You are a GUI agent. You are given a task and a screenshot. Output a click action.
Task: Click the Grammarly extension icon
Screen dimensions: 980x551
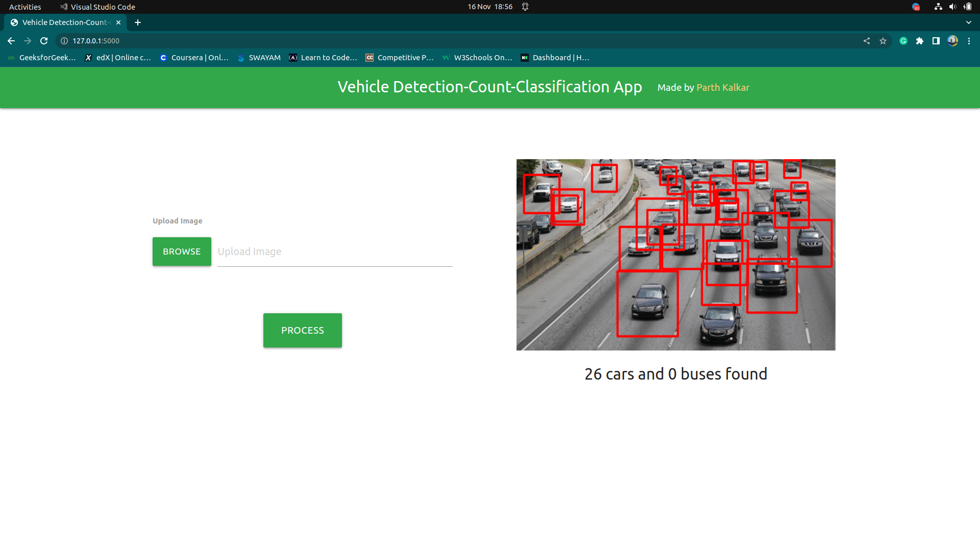click(x=903, y=41)
